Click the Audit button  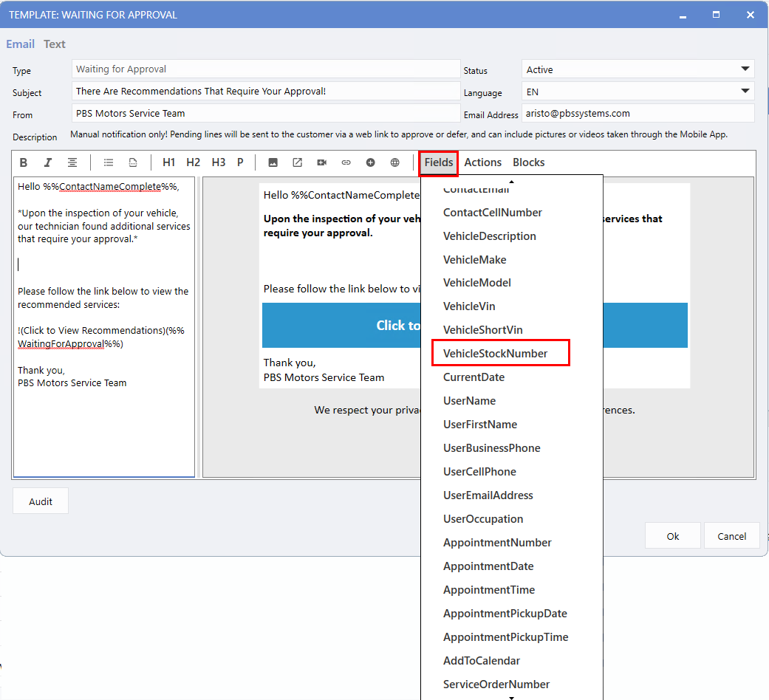tap(41, 501)
